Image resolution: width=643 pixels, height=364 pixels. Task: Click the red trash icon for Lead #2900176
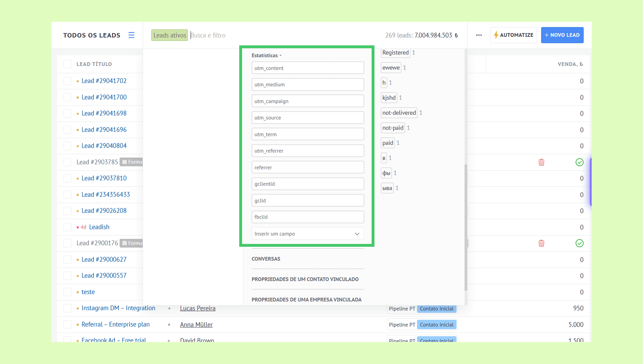pos(541,243)
